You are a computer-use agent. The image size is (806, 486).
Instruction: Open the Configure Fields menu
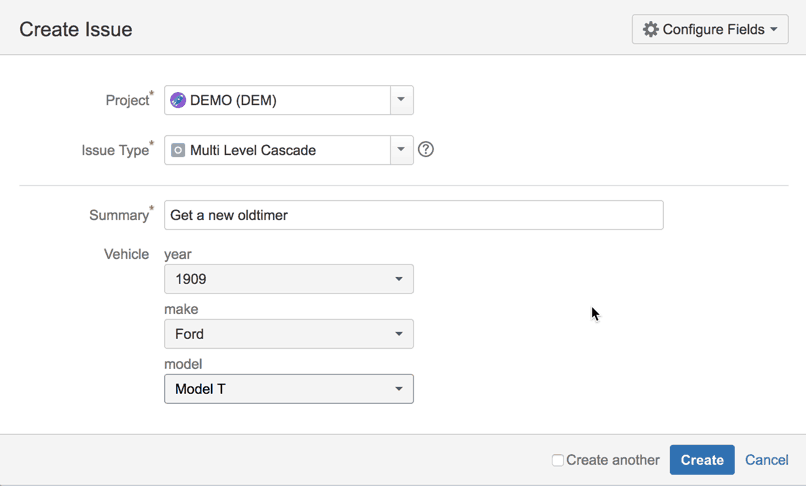click(711, 30)
